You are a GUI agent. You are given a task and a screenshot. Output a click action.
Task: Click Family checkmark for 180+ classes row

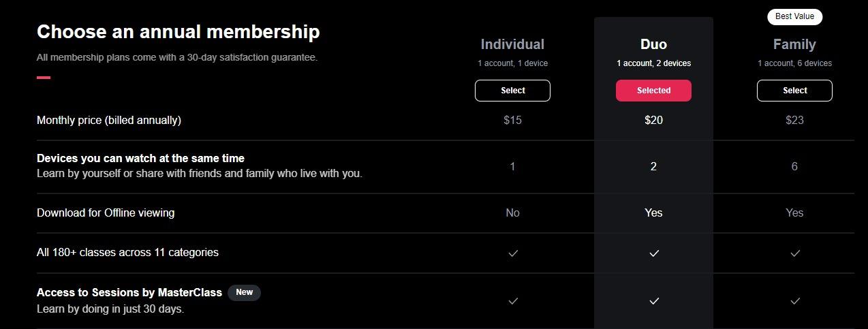pyautogui.click(x=794, y=253)
